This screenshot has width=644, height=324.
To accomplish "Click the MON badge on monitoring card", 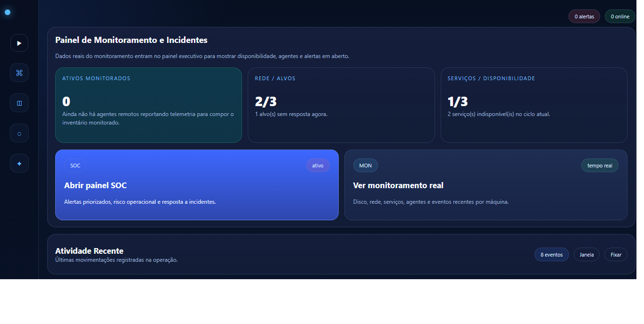I will pyautogui.click(x=365, y=166).
